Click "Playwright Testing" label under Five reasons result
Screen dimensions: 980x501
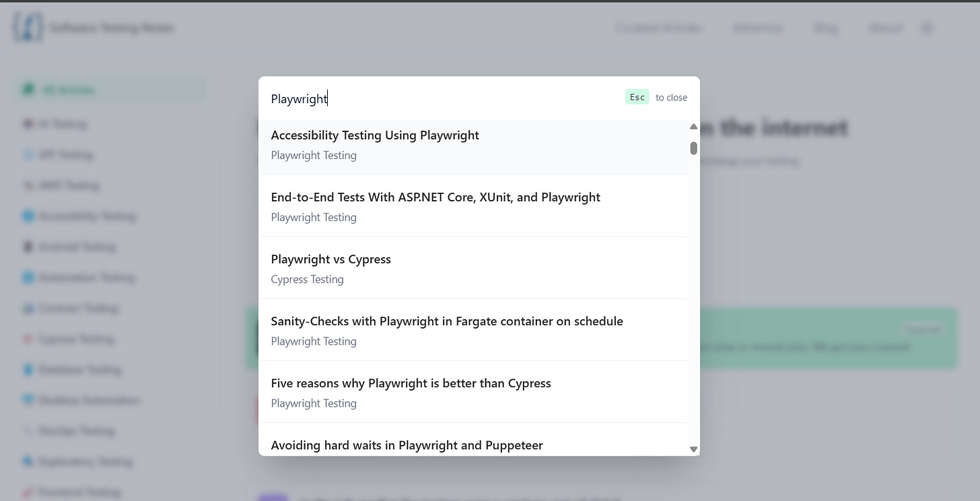click(314, 403)
